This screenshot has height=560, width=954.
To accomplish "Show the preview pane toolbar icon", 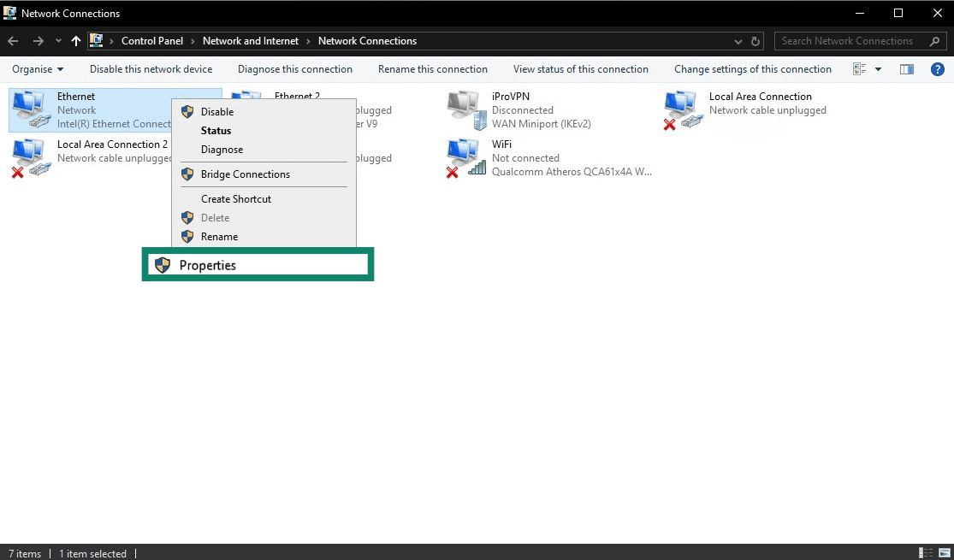I will pyautogui.click(x=906, y=69).
